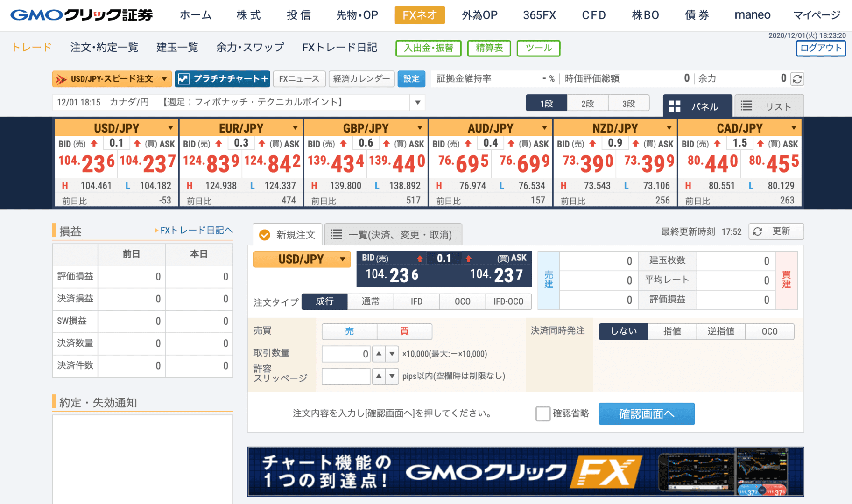The image size is (852, 504).
Task: Expand USD/JPY-スピード注文 dropdown
Action: click(x=164, y=79)
